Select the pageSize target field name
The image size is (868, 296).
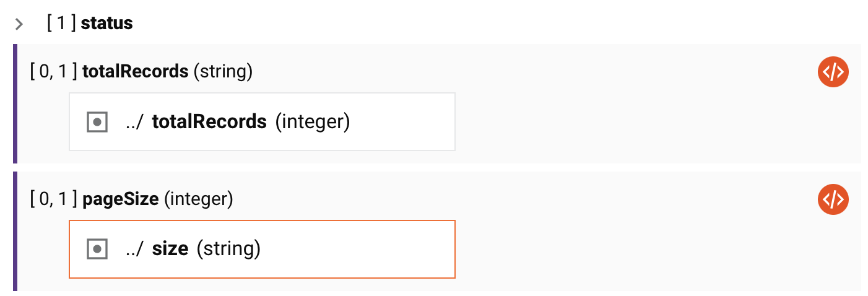(x=121, y=199)
